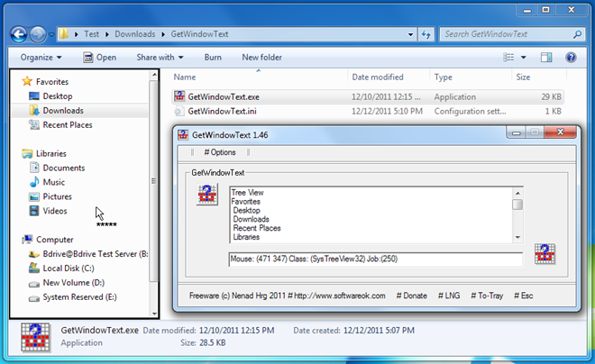
Task: Sort files by Date modified column
Action: tap(378, 77)
